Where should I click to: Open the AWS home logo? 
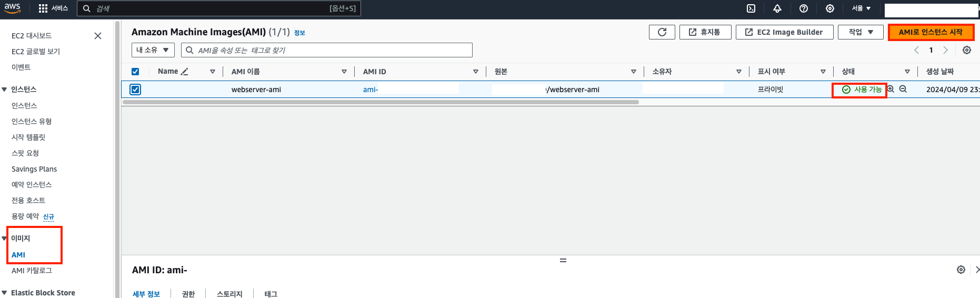click(12, 8)
